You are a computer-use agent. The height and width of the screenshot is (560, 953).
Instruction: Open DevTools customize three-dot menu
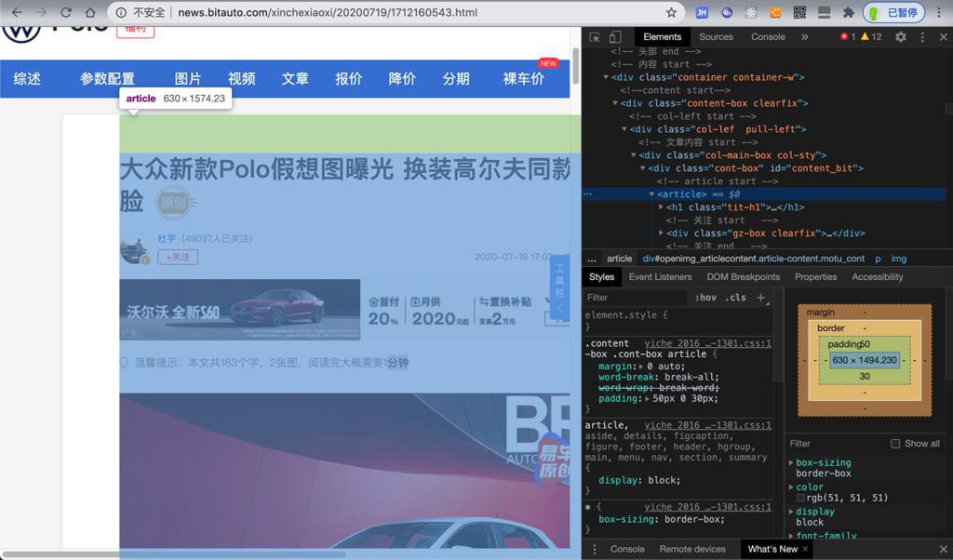(x=922, y=37)
